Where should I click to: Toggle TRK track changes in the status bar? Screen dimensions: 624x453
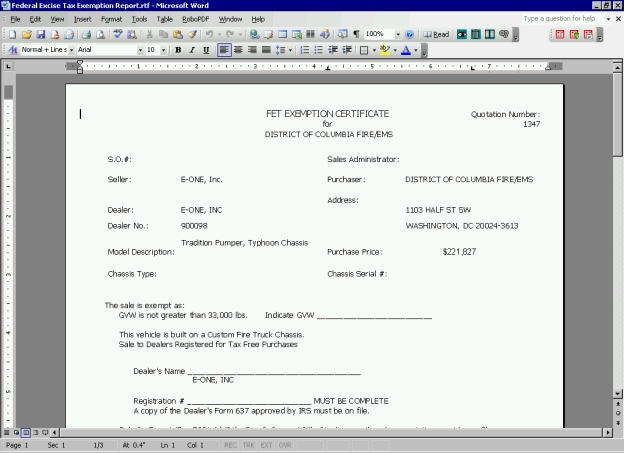[x=248, y=445]
